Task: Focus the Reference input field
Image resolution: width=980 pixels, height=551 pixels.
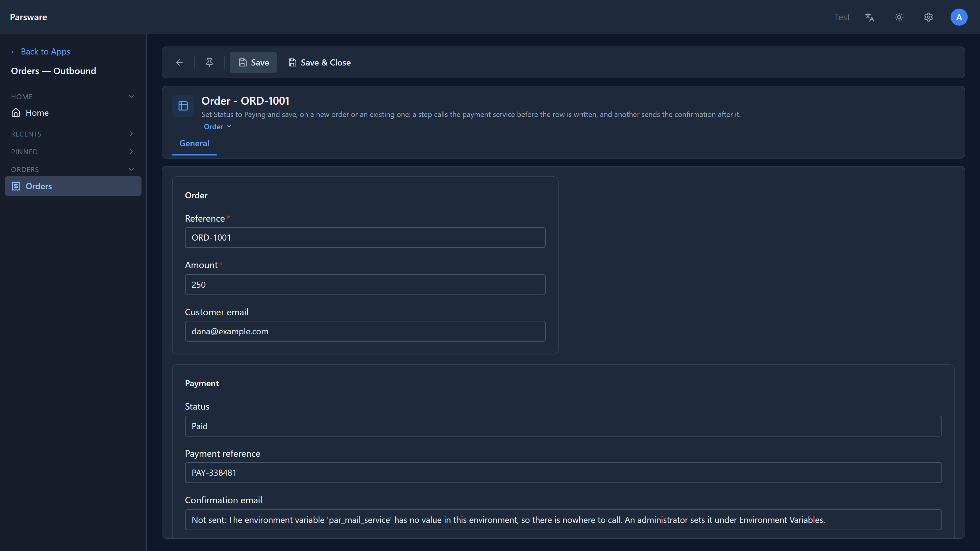Action: pyautogui.click(x=365, y=238)
